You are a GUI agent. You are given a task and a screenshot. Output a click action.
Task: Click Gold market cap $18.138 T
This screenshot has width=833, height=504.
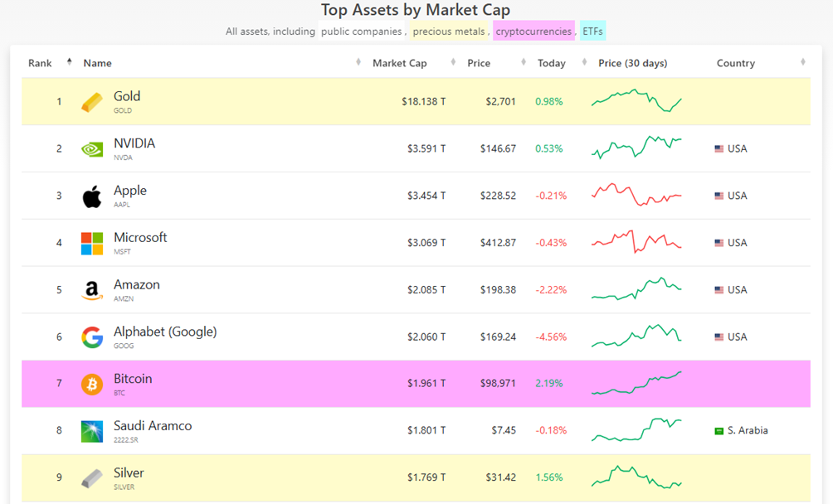coord(423,102)
